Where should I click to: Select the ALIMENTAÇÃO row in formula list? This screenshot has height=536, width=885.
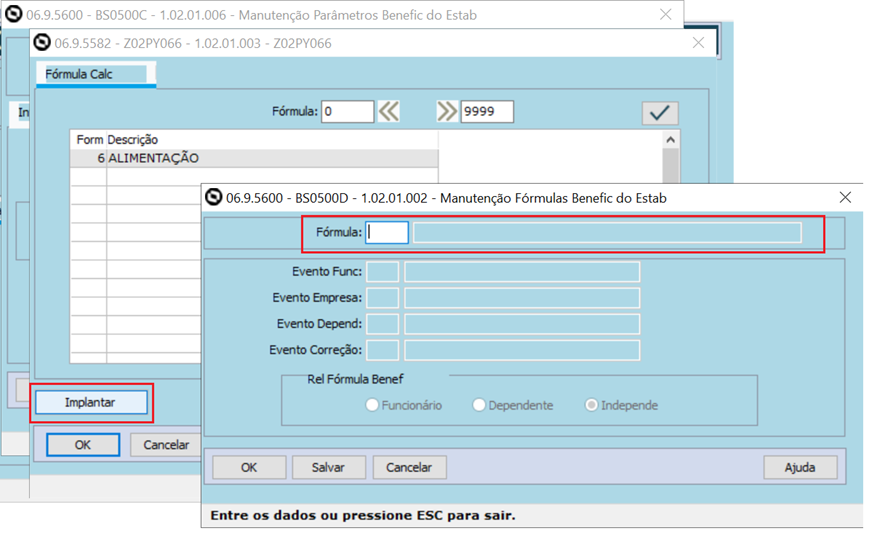pos(254,158)
